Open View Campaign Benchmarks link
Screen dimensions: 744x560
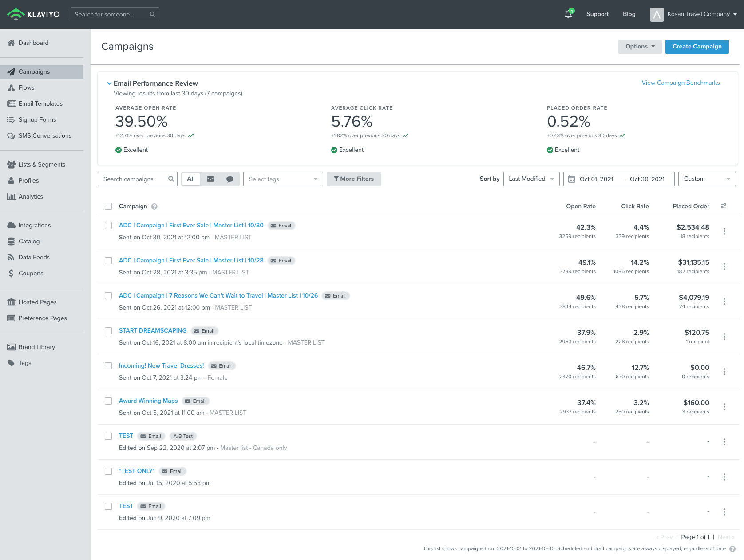tap(681, 83)
